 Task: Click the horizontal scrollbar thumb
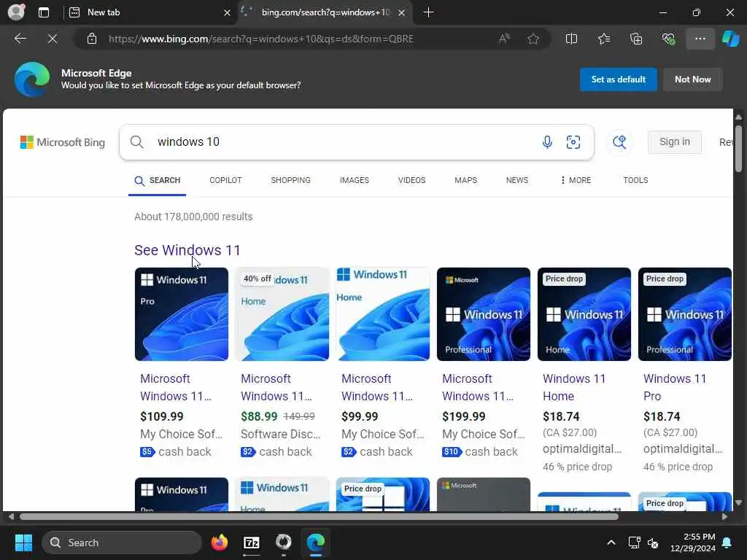(320, 517)
